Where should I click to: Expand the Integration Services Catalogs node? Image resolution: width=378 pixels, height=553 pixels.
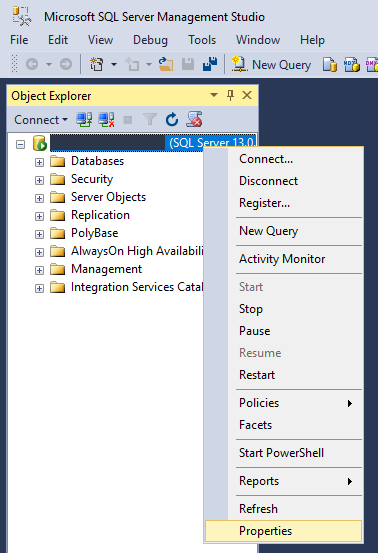coord(39,288)
